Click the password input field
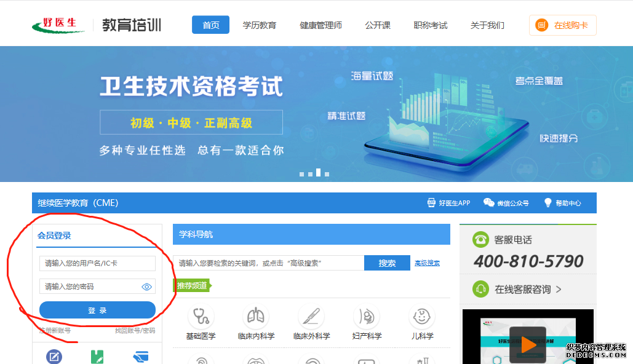Viewport: 633px width, 364px height. 97,287
